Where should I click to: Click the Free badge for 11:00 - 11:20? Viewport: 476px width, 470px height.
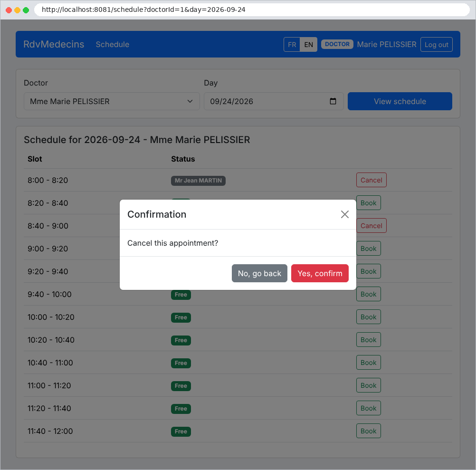coord(181,385)
